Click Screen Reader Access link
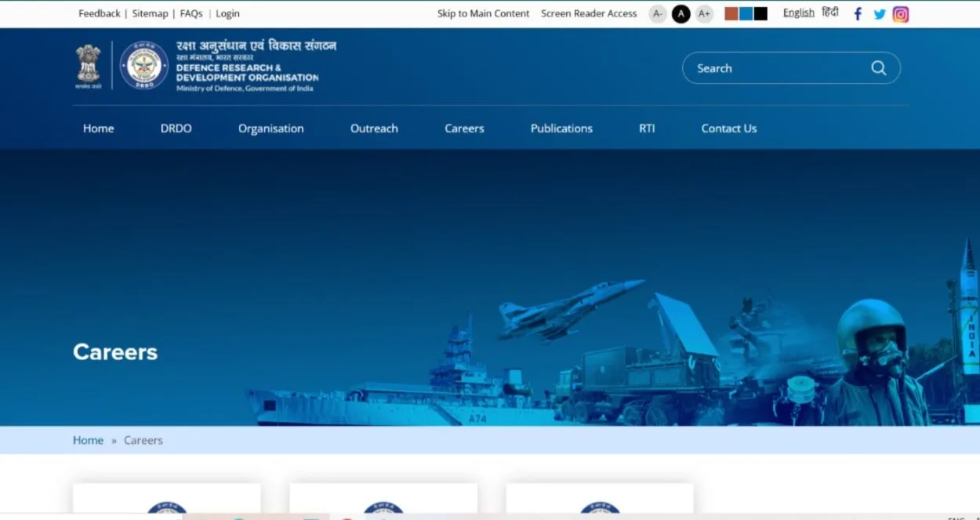Viewport: 980px width, 520px height. [589, 13]
